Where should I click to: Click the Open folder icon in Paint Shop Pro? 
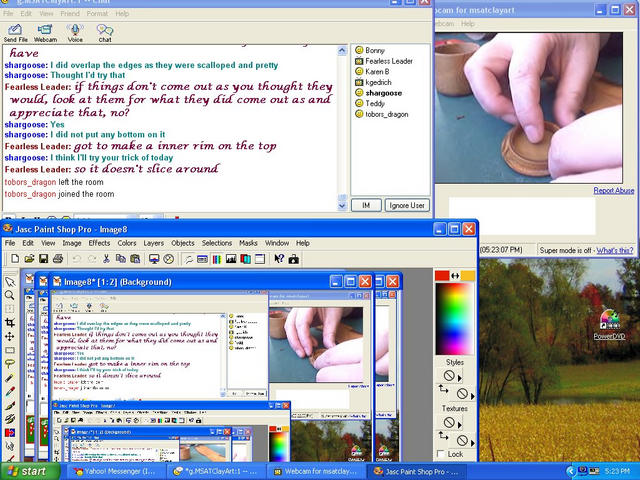(x=29, y=259)
